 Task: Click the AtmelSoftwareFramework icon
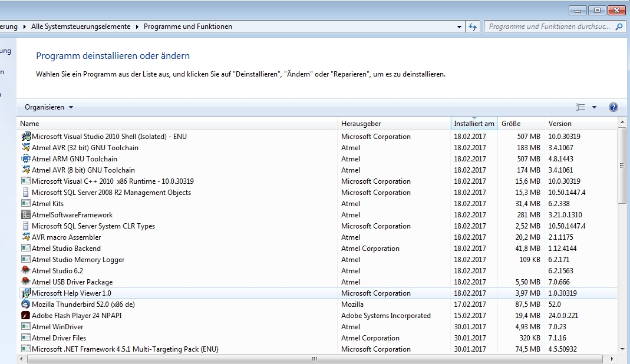(26, 215)
